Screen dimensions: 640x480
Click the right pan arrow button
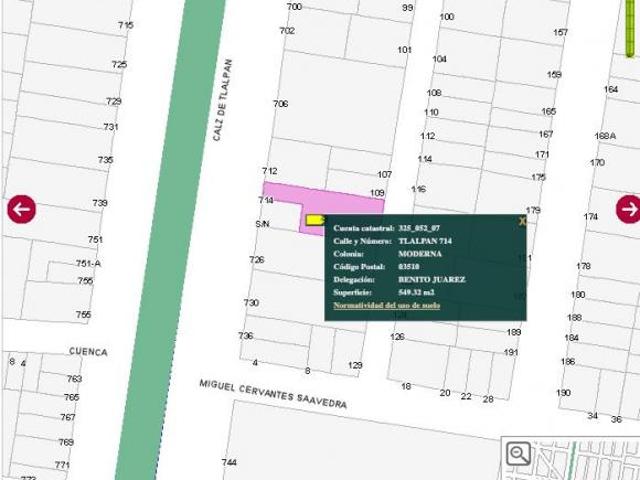pos(629,209)
